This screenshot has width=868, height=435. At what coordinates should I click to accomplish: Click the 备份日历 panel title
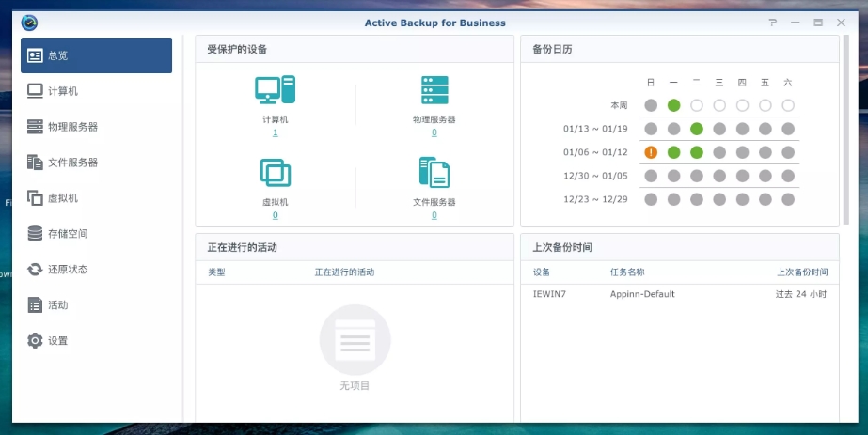(x=552, y=49)
